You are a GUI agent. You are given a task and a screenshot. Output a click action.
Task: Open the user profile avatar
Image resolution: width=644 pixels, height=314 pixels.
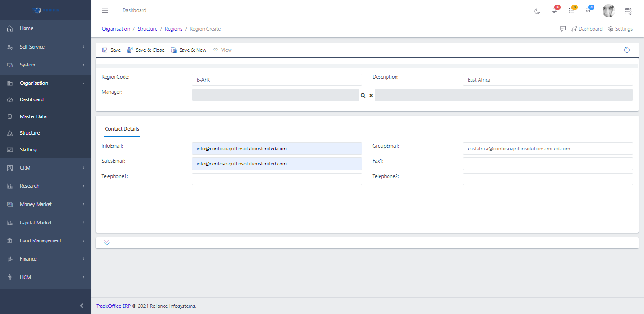point(608,10)
